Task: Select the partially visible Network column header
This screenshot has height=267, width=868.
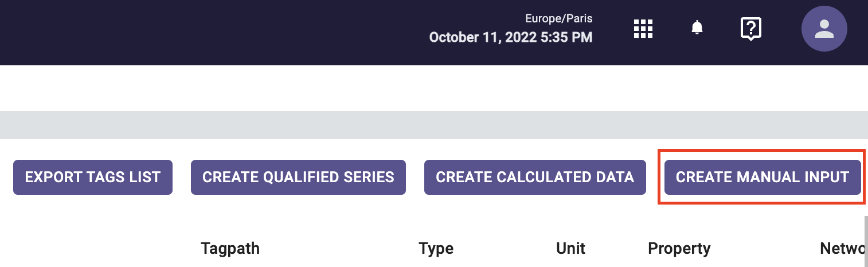Action: 844,249
